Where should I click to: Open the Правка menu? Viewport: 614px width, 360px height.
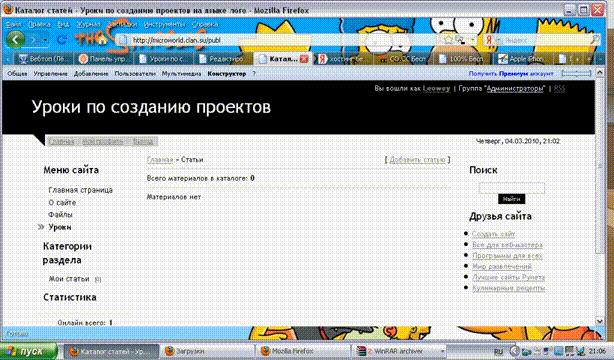[x=39, y=24]
